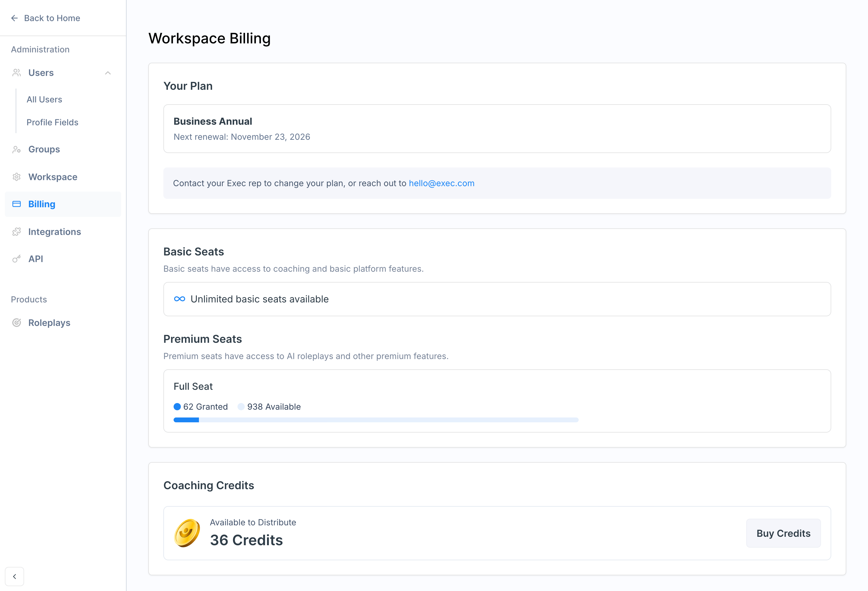Click Buy Credits button

pyautogui.click(x=783, y=533)
